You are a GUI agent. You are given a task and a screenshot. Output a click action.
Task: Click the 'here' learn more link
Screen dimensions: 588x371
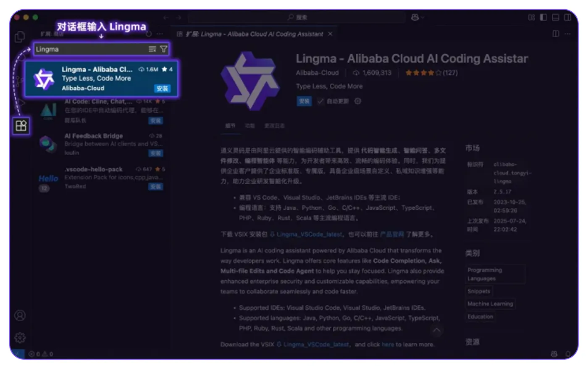coord(388,345)
